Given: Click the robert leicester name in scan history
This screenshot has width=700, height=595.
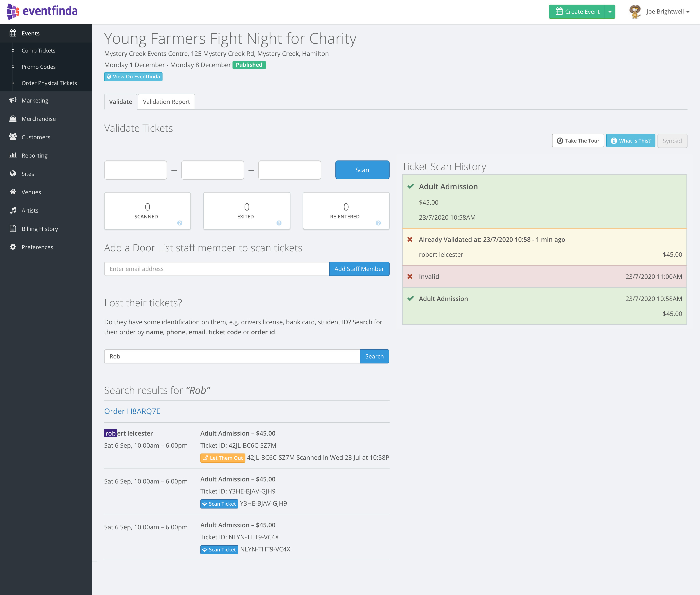Looking at the screenshot, I should tap(441, 255).
